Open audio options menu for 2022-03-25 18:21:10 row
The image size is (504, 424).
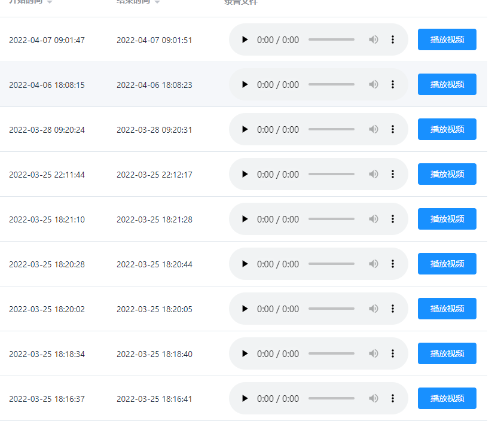click(392, 219)
